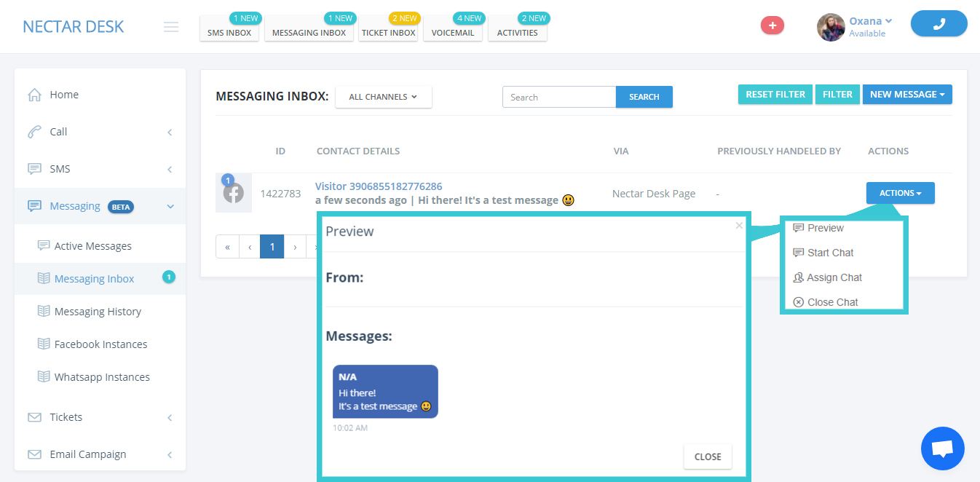The height and width of the screenshot is (482, 980).
Task: Click the N/A message bubble in preview
Action: click(385, 392)
